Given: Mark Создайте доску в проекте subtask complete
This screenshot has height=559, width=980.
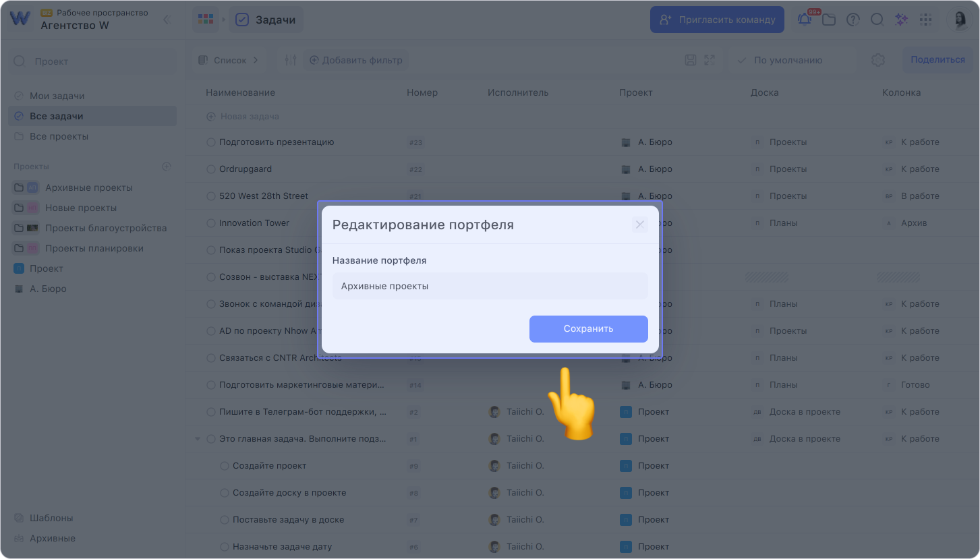Looking at the screenshot, I should [225, 493].
